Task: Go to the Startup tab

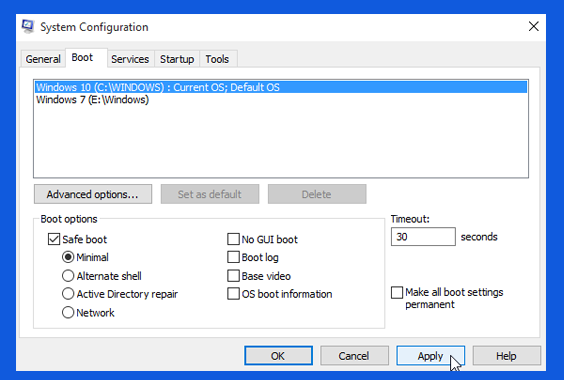Action: (x=177, y=59)
